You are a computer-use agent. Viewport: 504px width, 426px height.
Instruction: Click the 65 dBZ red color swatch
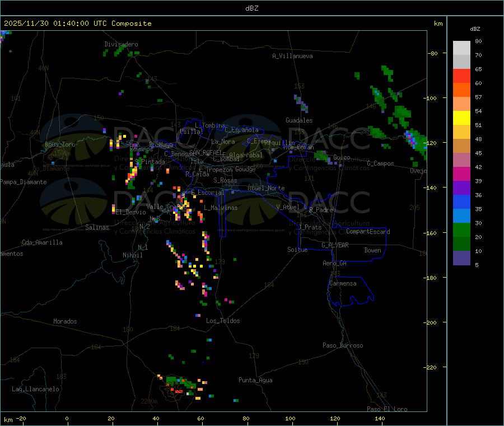(461, 76)
